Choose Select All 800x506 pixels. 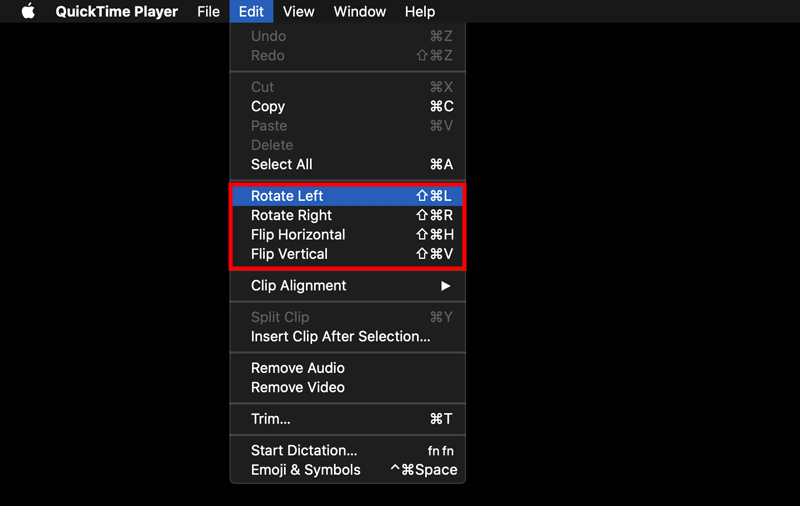click(x=347, y=165)
